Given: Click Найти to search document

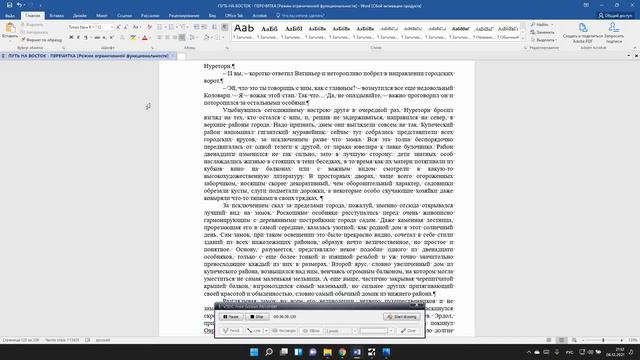Looking at the screenshot, I should [x=542, y=24].
